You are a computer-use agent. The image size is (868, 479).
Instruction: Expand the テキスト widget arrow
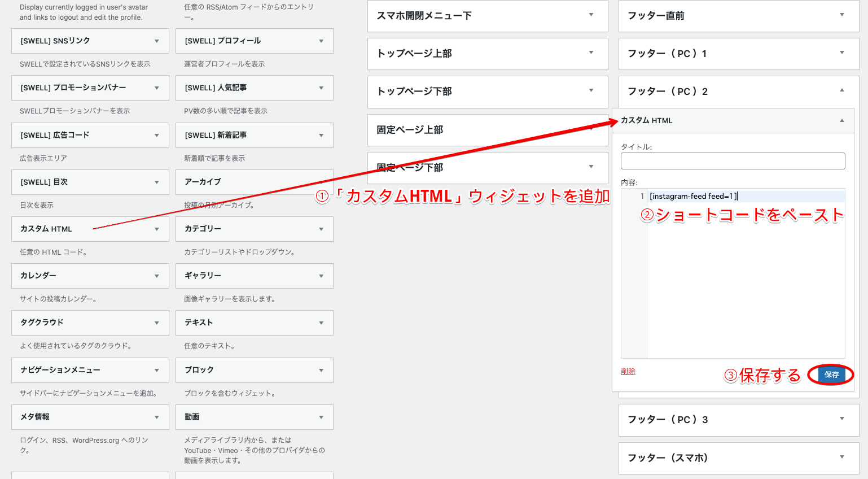pyautogui.click(x=321, y=323)
